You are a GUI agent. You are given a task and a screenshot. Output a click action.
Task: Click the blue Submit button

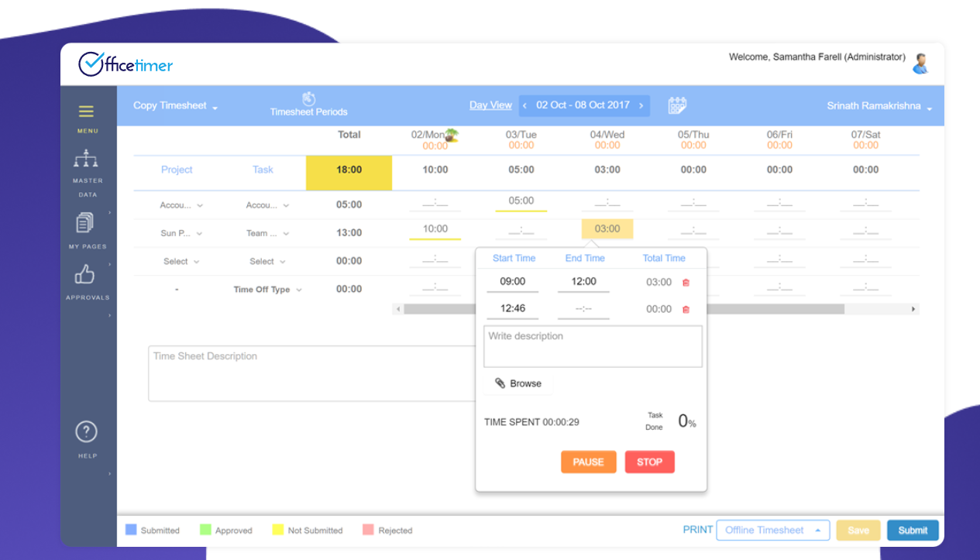(x=912, y=531)
